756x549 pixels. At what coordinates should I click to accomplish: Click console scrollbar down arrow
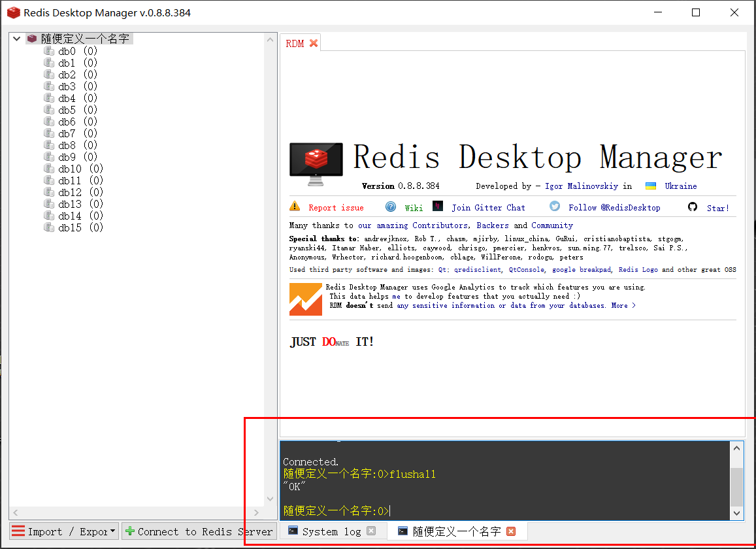click(x=736, y=513)
